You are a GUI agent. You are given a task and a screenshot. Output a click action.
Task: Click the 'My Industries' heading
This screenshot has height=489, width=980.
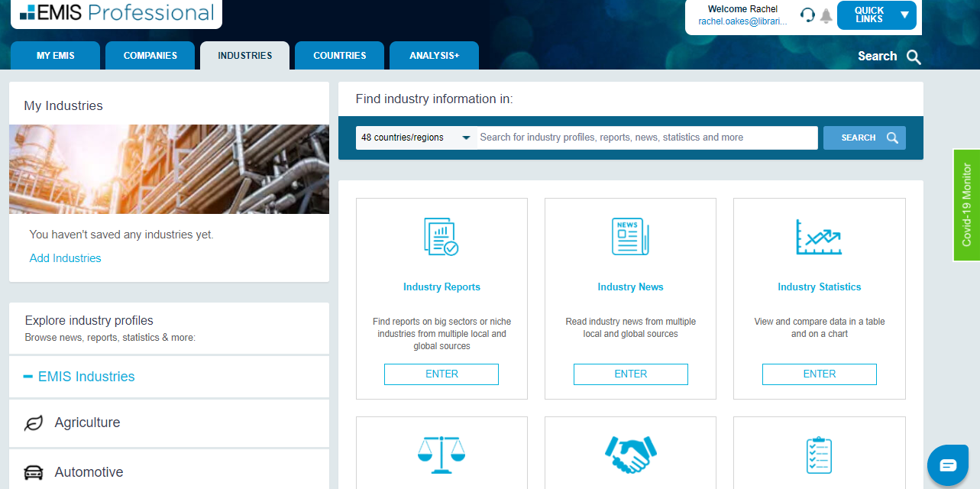[63, 106]
